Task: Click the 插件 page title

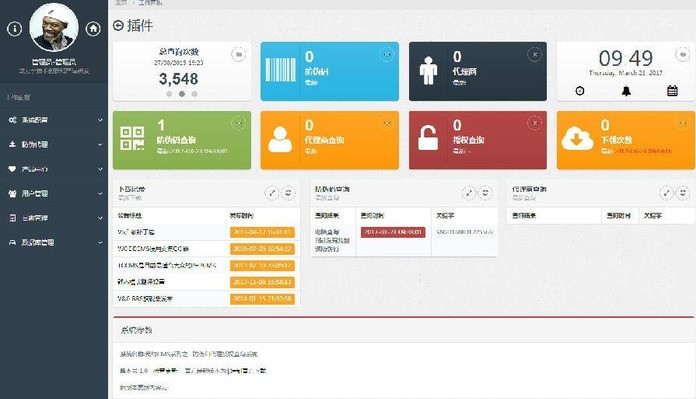Action: (140, 25)
